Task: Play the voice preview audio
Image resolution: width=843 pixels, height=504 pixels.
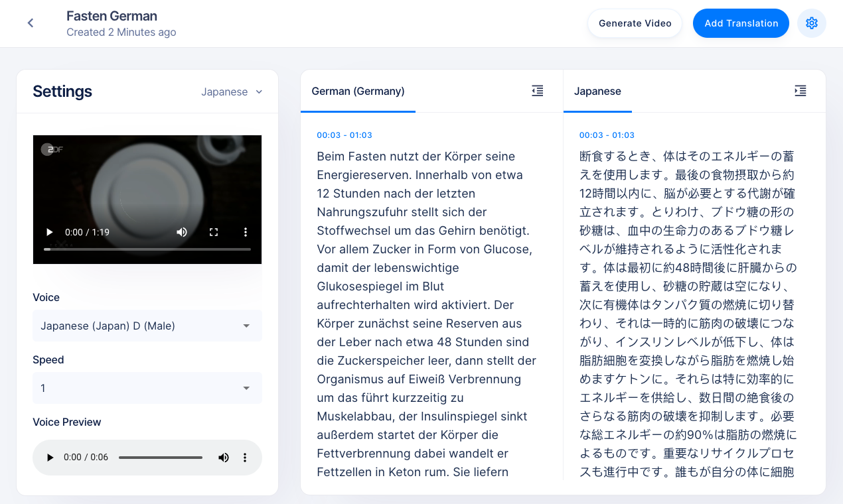Action: point(49,457)
